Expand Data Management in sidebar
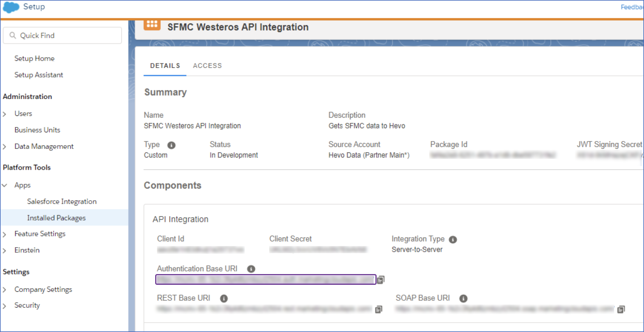This screenshot has width=644, height=332. coord(4,147)
